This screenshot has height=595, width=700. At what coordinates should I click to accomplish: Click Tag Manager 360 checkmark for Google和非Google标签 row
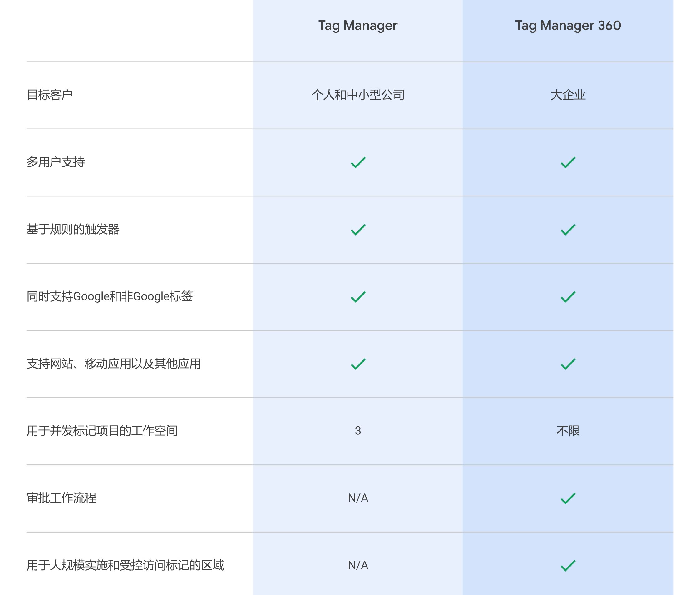tap(568, 296)
